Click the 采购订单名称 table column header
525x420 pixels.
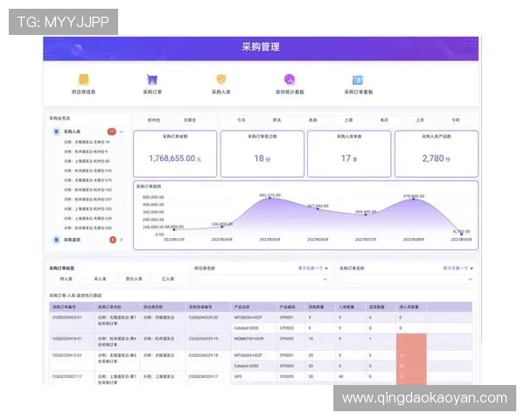[117, 307]
